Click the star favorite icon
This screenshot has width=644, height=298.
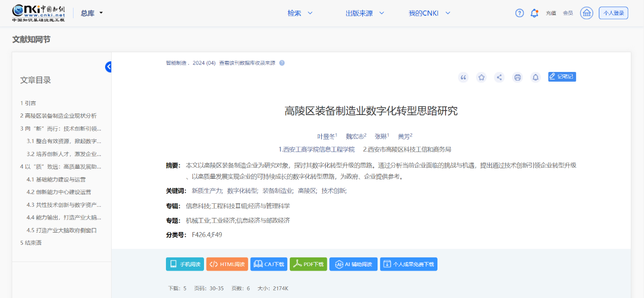click(481, 78)
